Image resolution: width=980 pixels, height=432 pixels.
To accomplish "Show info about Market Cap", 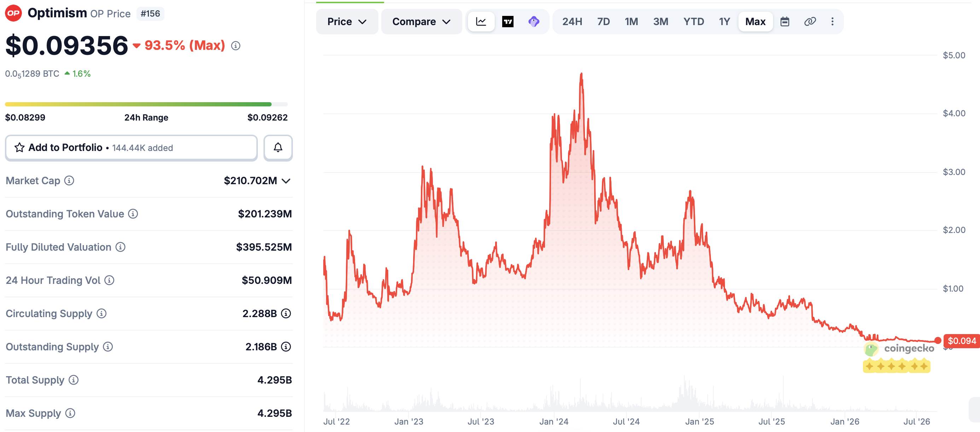I will [x=69, y=181].
